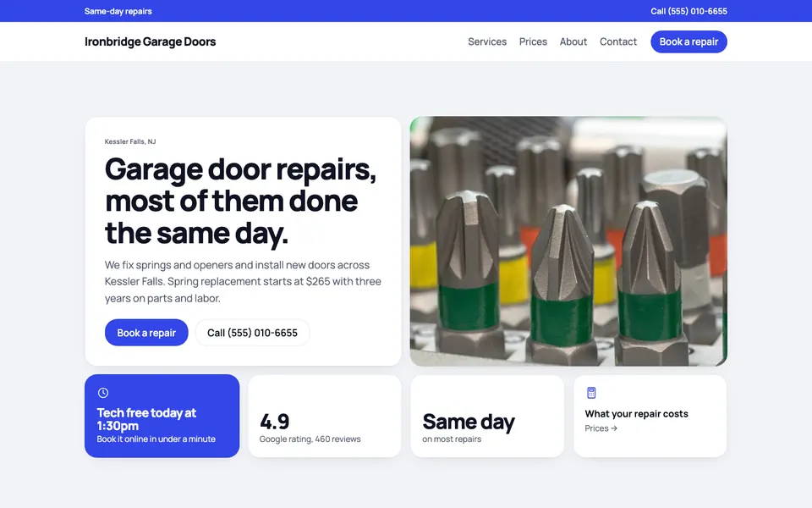Viewport: 812px width, 508px height.
Task: Click the Same-day repairs banner text
Action: coord(118,11)
